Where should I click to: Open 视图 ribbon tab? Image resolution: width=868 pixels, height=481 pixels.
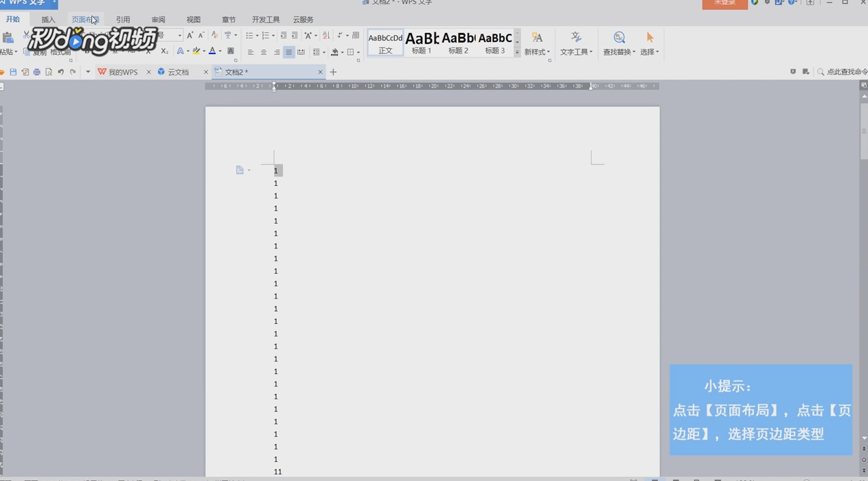[x=194, y=20]
